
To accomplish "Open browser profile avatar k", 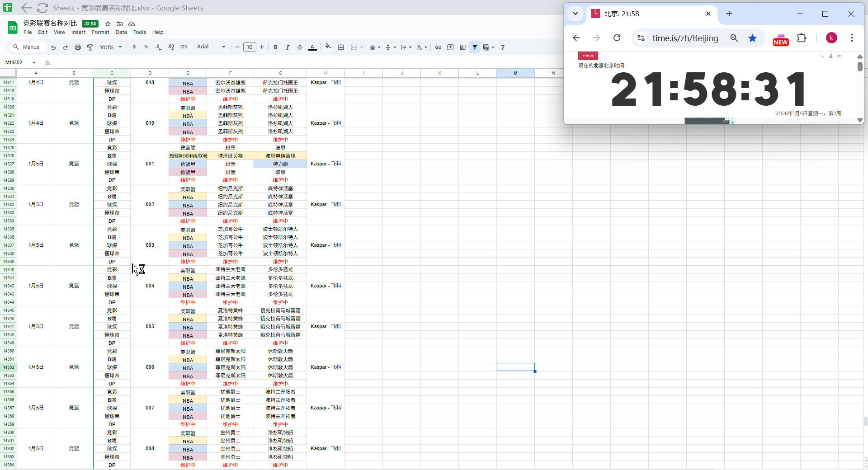I will point(831,38).
